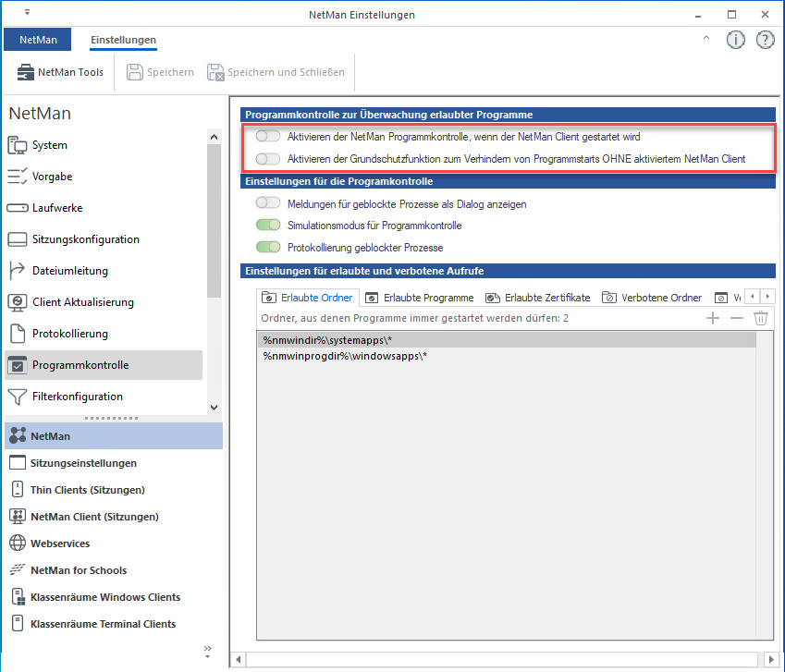Collapse the ribbon with the chevron arrow
Screen dimensions: 785x672
[705, 39]
